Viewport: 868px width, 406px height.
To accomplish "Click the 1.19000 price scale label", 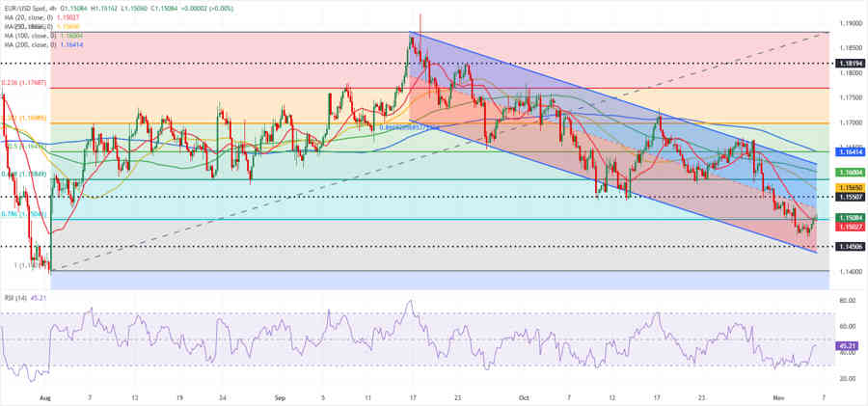I will pos(849,22).
